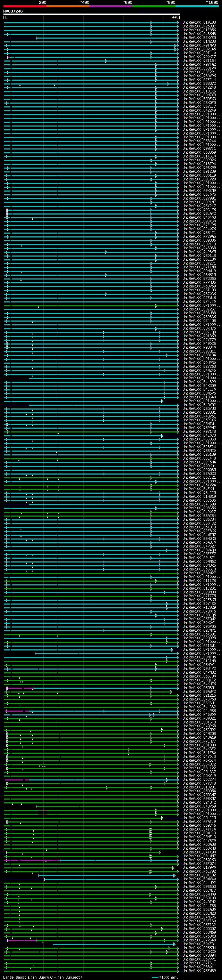Click the UniRef100_B4LSR9 label
Viewport: 222px width, 980px height.
click(x=199, y=382)
